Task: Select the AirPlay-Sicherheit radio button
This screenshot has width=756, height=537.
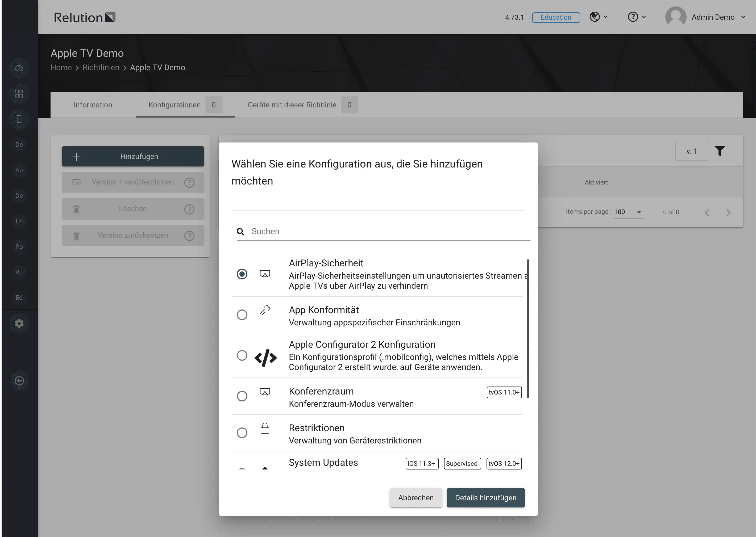Action: click(242, 274)
